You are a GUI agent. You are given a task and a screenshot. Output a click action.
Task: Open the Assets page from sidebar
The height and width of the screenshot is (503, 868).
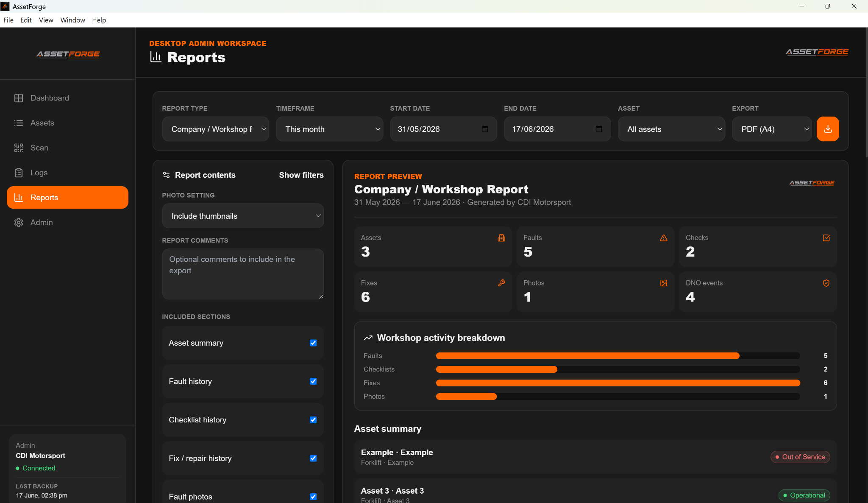click(67, 123)
